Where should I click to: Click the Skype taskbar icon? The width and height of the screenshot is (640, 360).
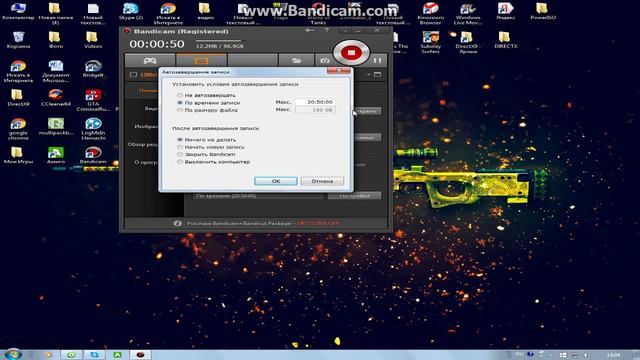click(x=94, y=355)
